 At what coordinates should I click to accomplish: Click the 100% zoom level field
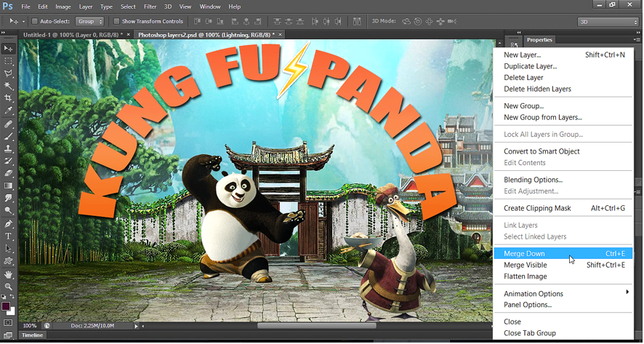[30, 326]
